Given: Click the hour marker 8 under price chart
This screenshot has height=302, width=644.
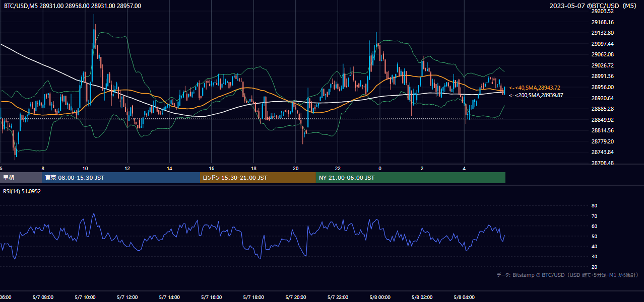Looking at the screenshot, I should coord(43,169).
